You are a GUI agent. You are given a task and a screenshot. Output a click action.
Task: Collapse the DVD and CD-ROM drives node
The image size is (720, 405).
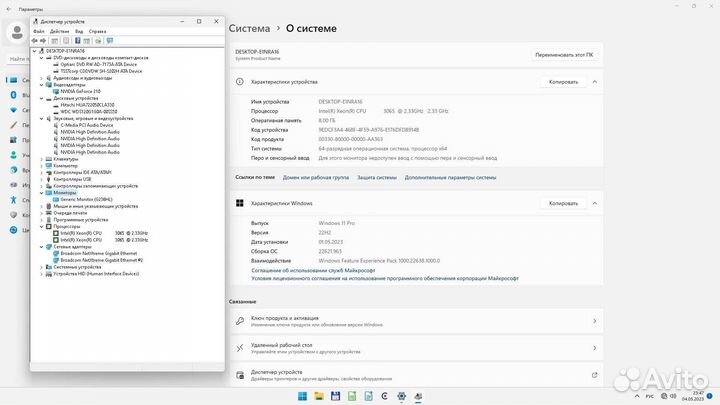(x=41, y=58)
